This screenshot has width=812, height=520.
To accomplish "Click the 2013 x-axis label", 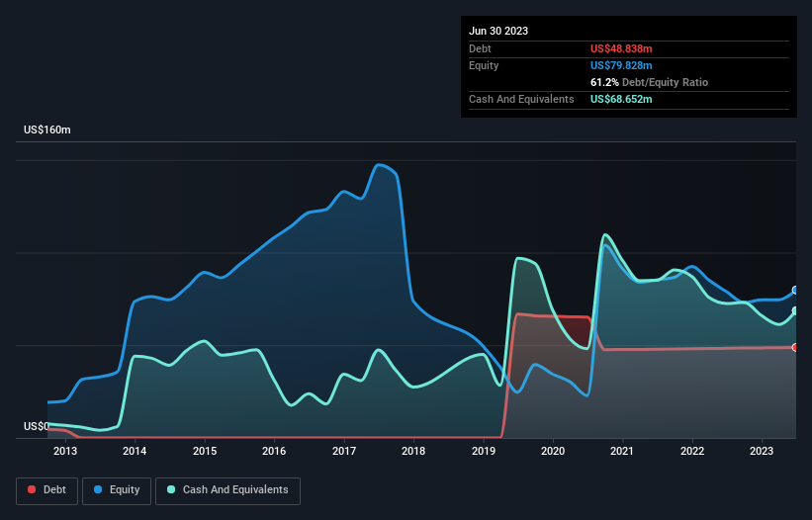I will [x=65, y=451].
